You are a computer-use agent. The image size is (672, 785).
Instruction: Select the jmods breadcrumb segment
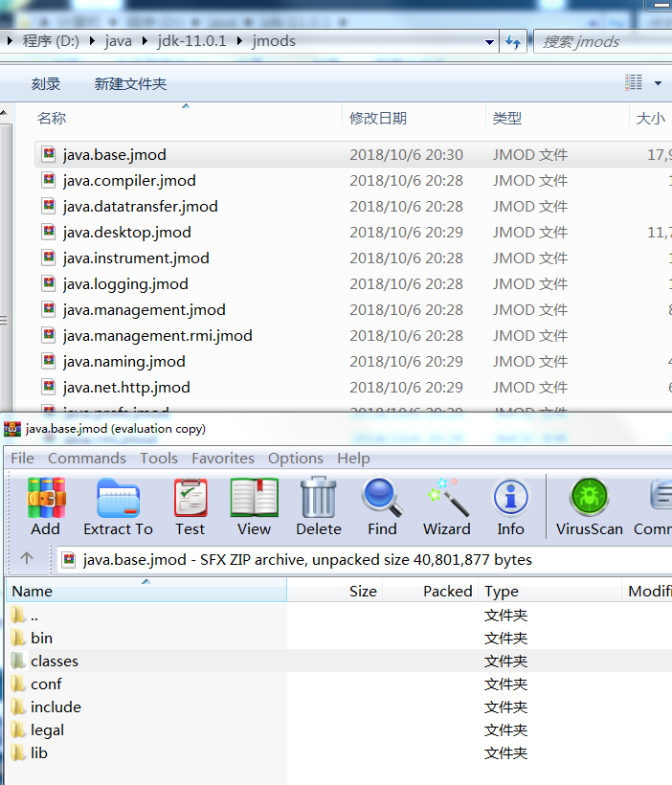tap(274, 41)
